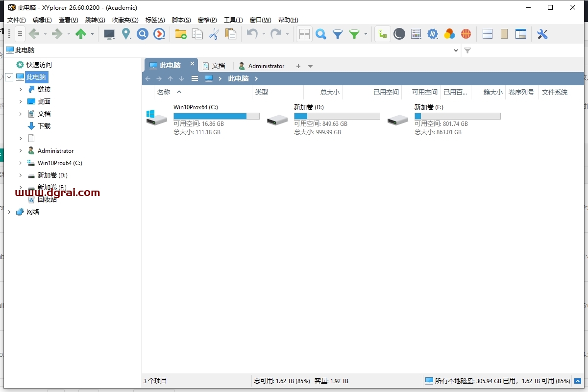
Task: Open Find Files with the blue magnifier
Action: (321, 34)
